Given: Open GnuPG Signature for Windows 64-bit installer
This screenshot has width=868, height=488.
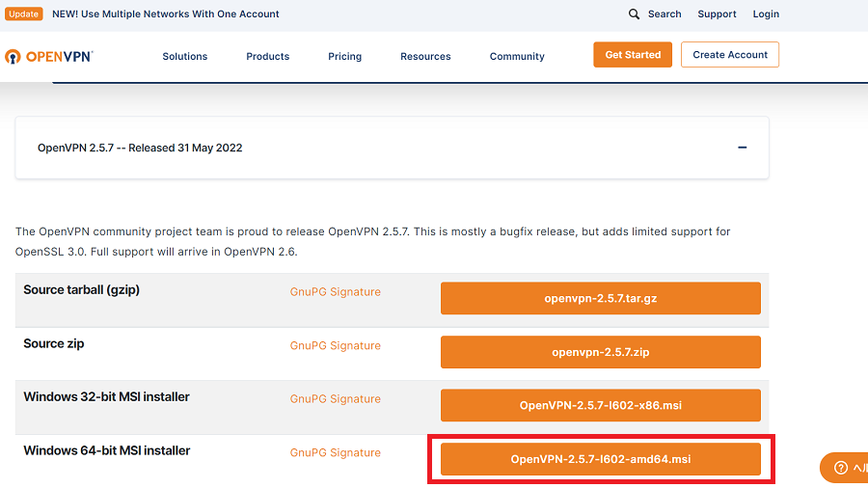Looking at the screenshot, I should pos(335,452).
